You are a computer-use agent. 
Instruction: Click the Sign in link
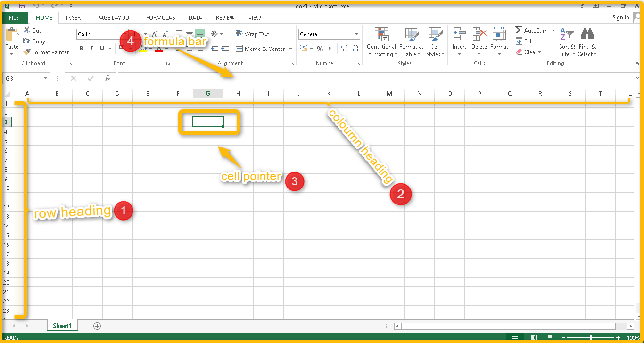[620, 17]
